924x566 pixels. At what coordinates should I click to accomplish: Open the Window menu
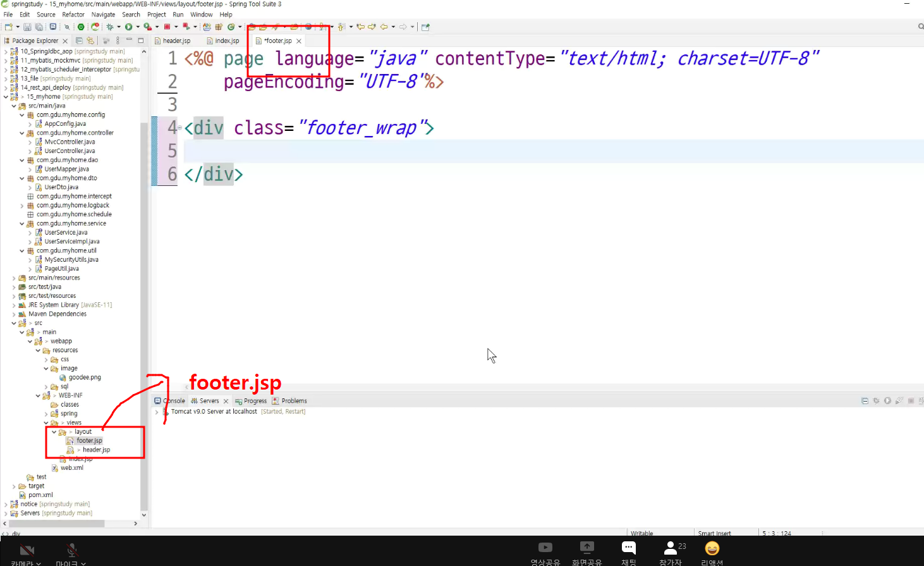tap(202, 15)
